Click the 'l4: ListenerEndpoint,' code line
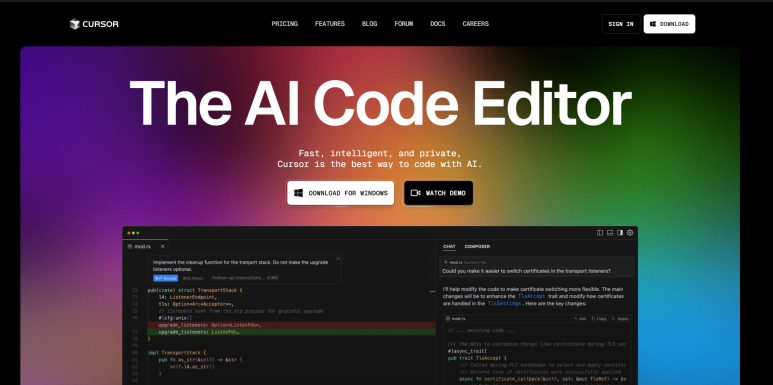The height and width of the screenshot is (385, 773). tap(187, 297)
